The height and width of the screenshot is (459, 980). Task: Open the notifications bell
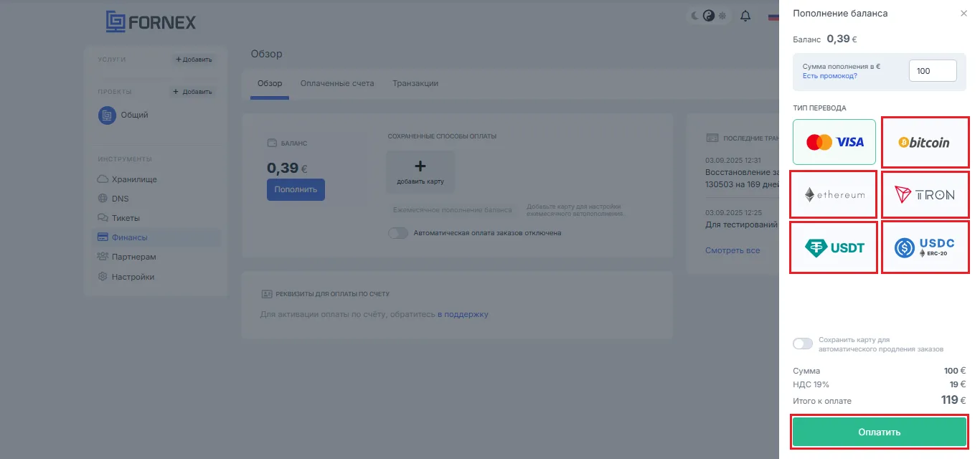click(745, 16)
